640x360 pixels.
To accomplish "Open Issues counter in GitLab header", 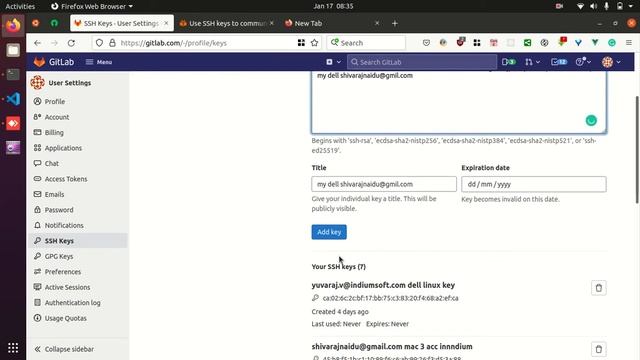I will click(509, 62).
